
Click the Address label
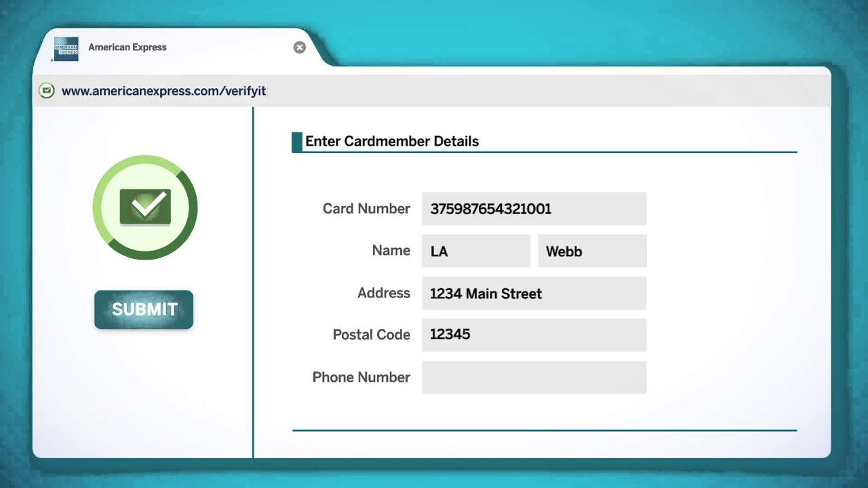[x=384, y=293]
